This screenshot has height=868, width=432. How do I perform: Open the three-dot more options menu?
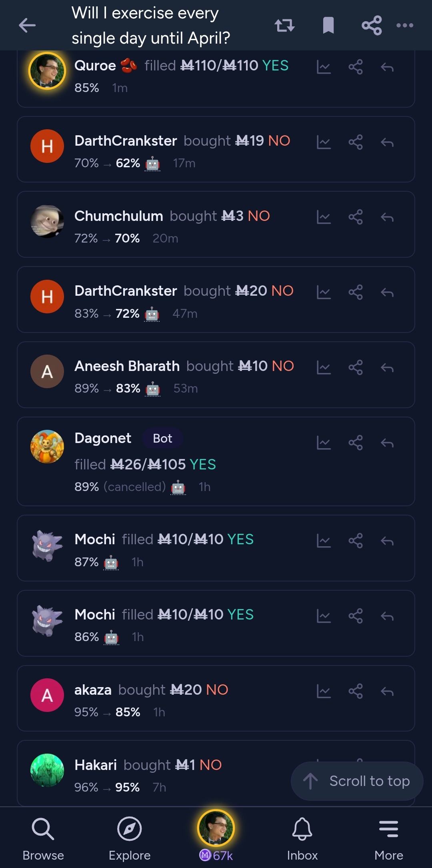click(405, 25)
